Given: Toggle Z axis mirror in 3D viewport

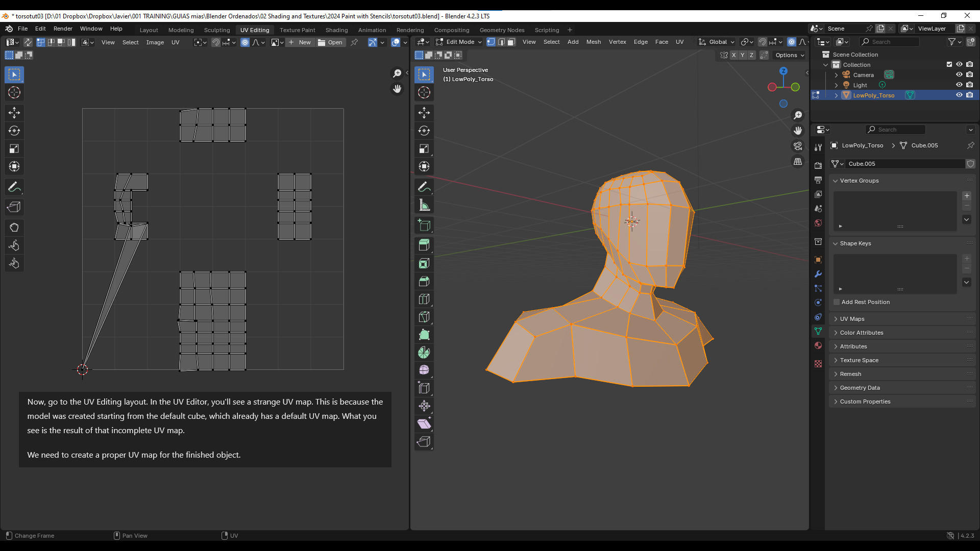Looking at the screenshot, I should tap(751, 55).
